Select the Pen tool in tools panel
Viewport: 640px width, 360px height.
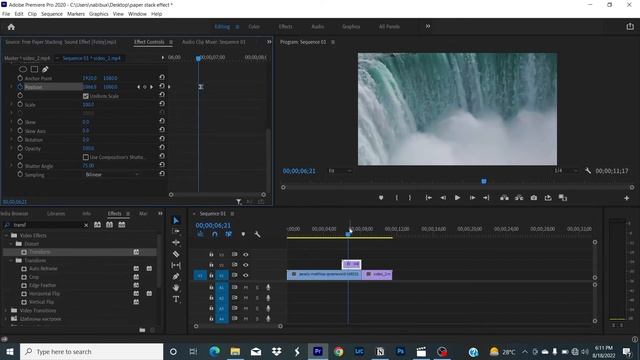(x=176, y=277)
